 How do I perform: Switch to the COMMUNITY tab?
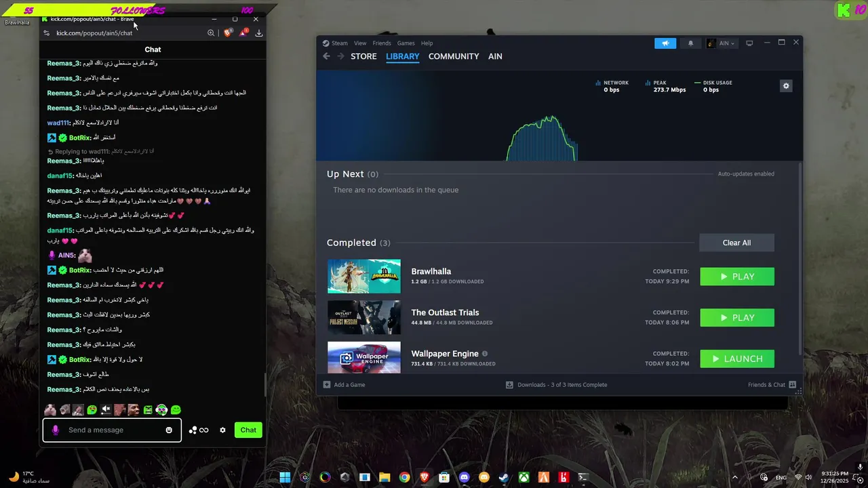[454, 56]
